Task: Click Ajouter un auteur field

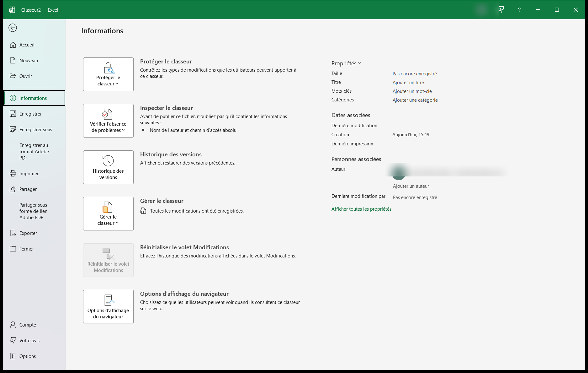Action: tap(411, 186)
